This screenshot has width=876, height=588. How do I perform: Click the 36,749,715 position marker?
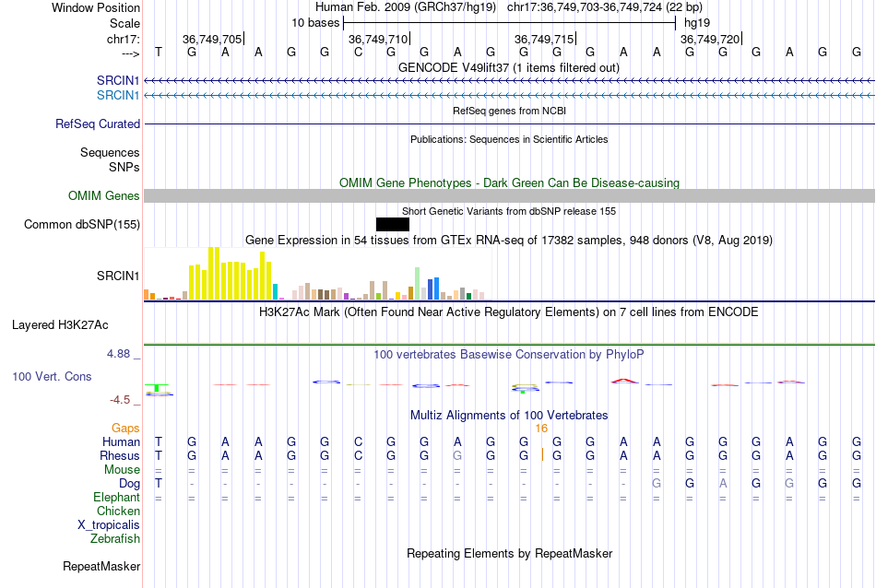click(544, 39)
